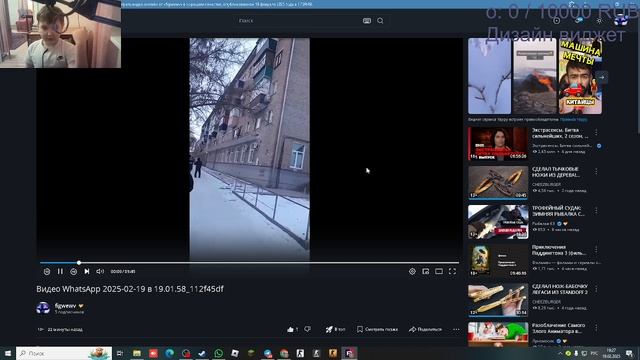Show hidden system tray icons chevron
This screenshot has width=640, height=360.
(560, 353)
